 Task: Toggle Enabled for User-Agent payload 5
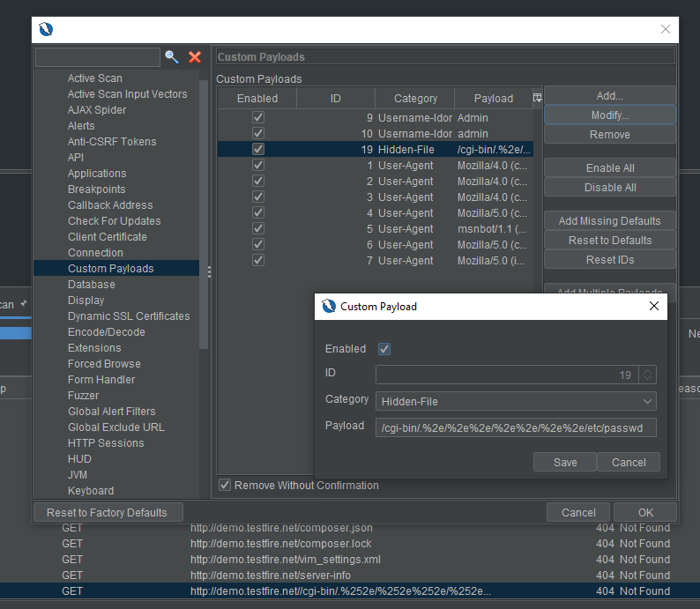[258, 228]
